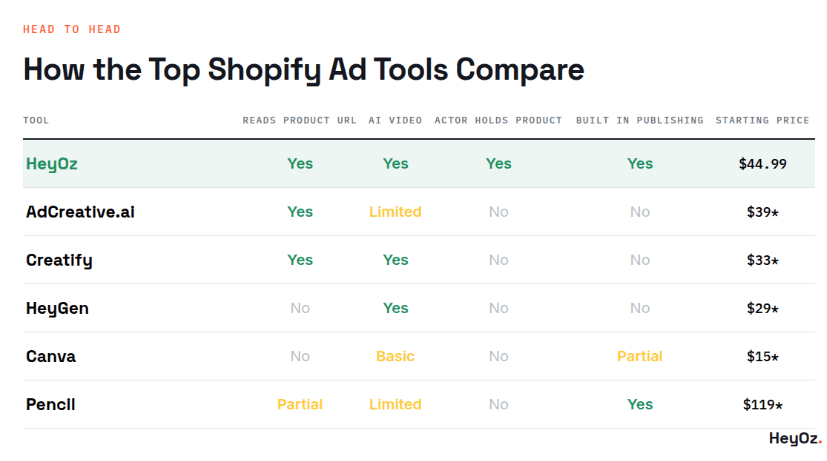
Task: Click the Tool column header
Action: (x=36, y=120)
